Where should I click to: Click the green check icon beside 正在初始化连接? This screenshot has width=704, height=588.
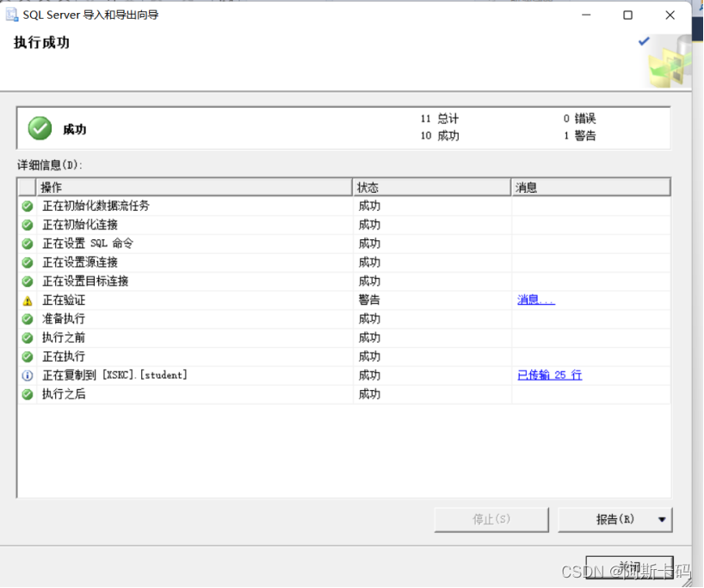pyautogui.click(x=28, y=225)
